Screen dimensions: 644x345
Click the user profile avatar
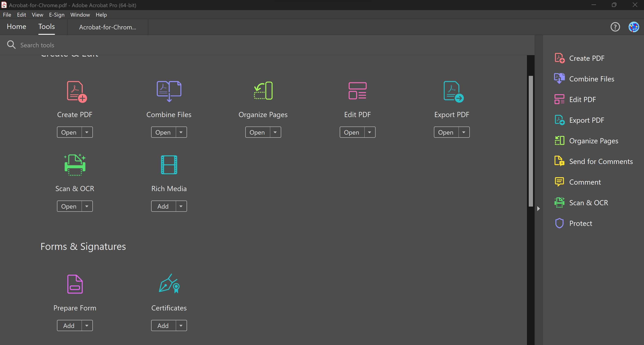tap(634, 27)
